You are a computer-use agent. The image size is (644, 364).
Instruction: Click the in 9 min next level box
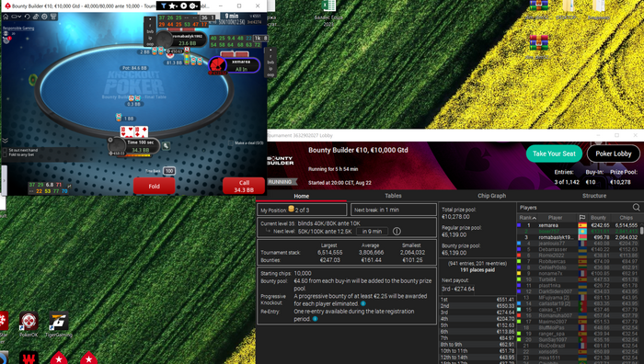point(372,231)
